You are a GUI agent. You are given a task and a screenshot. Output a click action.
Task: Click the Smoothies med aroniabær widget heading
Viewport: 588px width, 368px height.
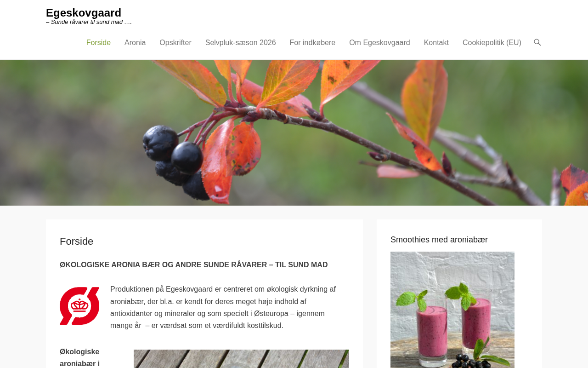click(439, 240)
